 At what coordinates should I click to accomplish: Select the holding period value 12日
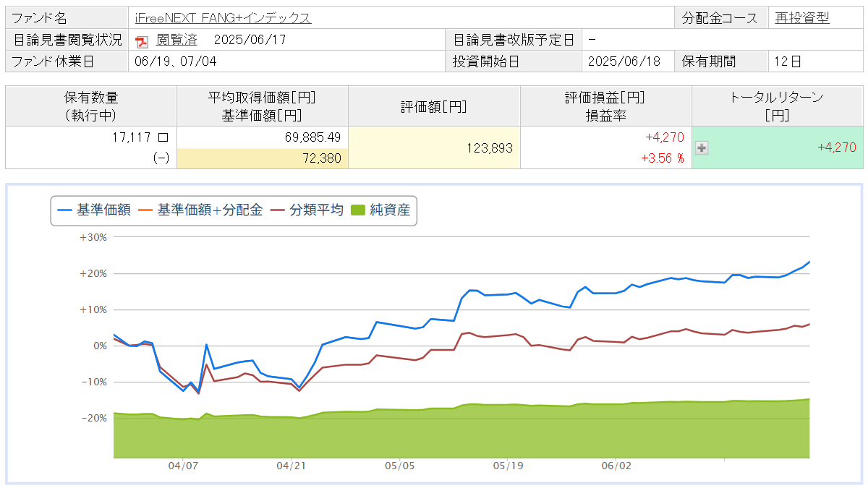787,61
